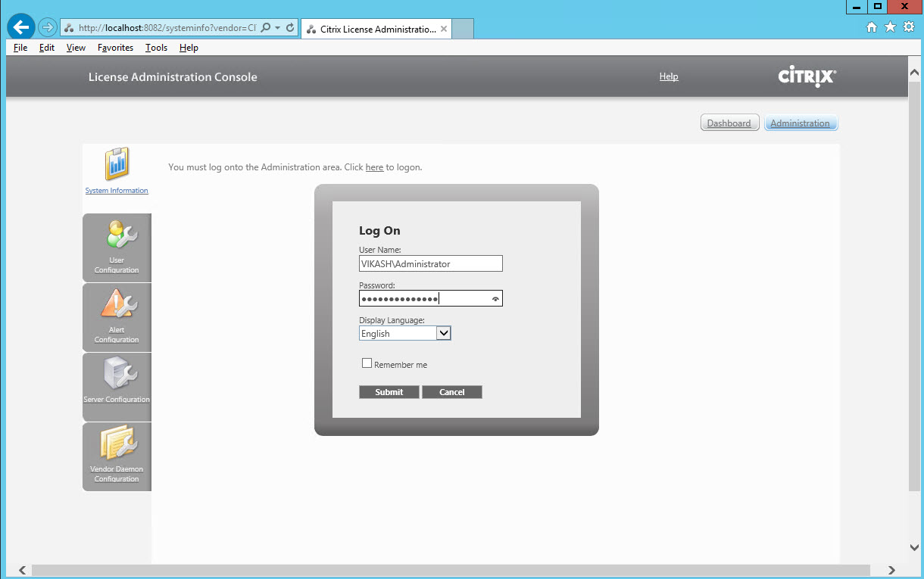Click the System Information link text
The width and height of the screenshot is (924, 579).
point(117,191)
